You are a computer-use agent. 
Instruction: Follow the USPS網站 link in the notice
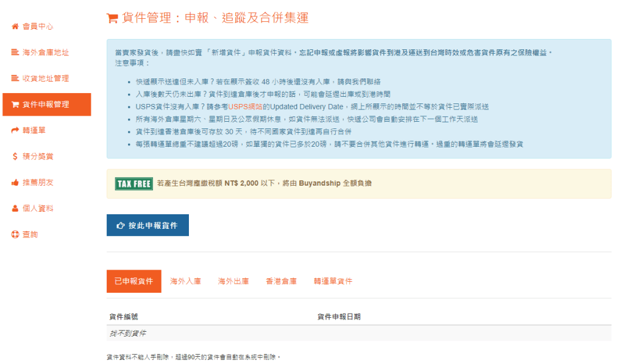[x=245, y=107]
